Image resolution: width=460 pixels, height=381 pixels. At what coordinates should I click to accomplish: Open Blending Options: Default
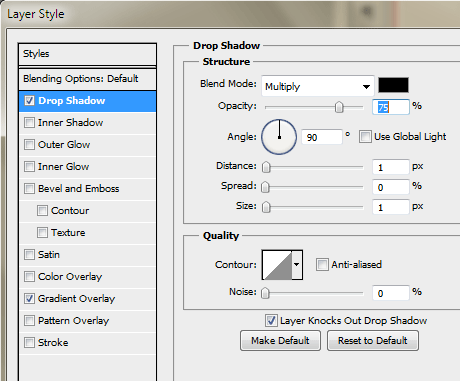point(87,79)
